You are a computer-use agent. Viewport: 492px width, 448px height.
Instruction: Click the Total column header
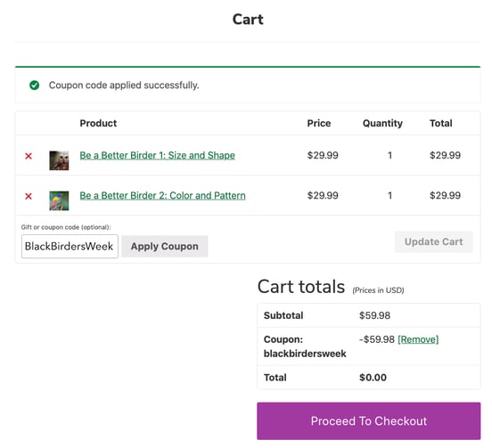click(441, 123)
